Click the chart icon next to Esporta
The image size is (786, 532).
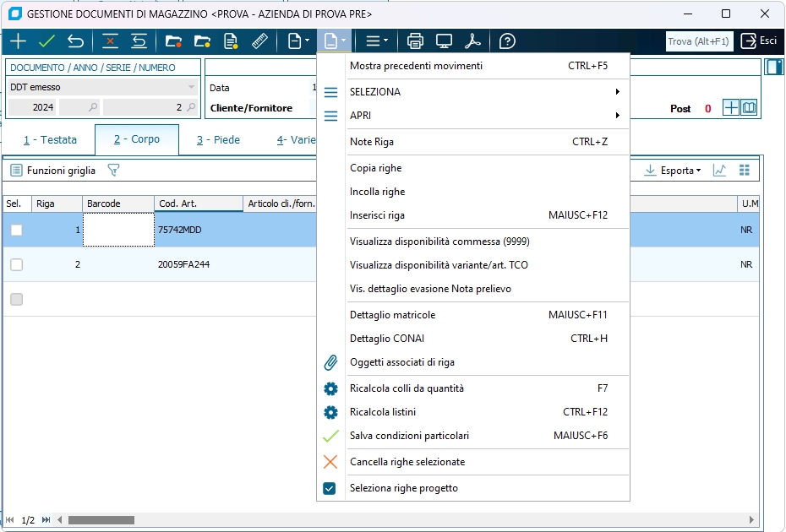[719, 171]
